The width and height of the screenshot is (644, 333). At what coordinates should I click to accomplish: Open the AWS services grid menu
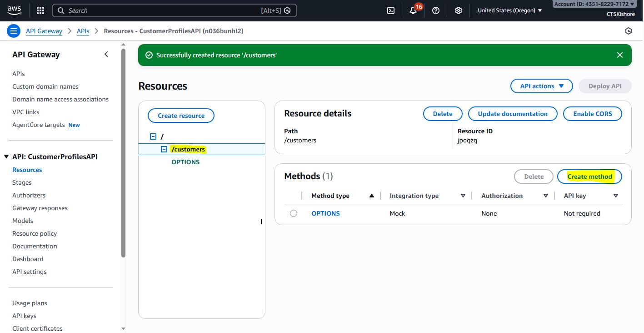point(40,10)
